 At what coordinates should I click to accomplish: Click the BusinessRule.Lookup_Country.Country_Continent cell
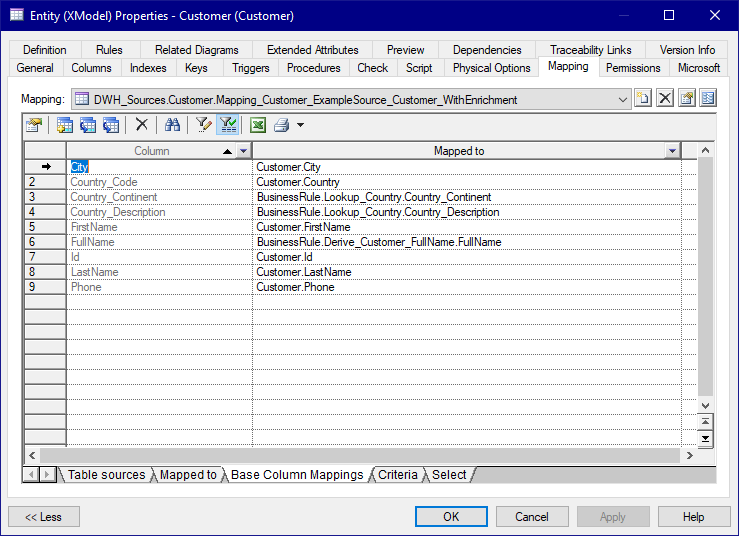tap(467, 197)
